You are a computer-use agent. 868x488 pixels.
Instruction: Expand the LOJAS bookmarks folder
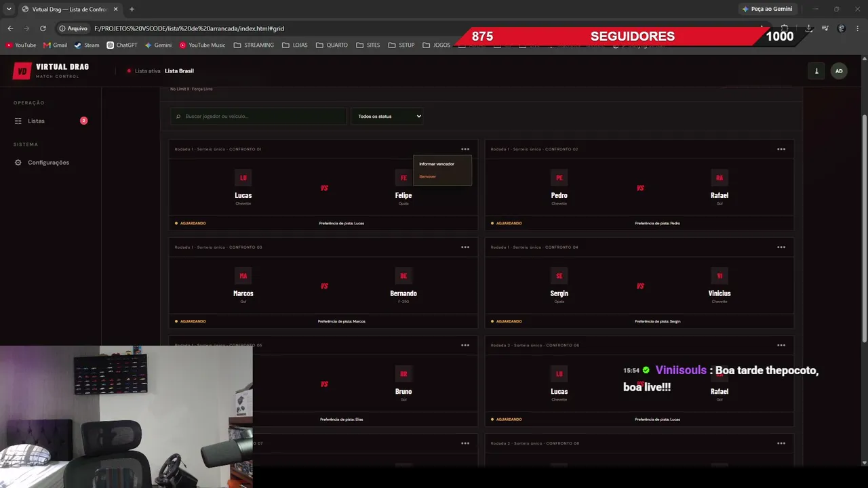(x=295, y=45)
